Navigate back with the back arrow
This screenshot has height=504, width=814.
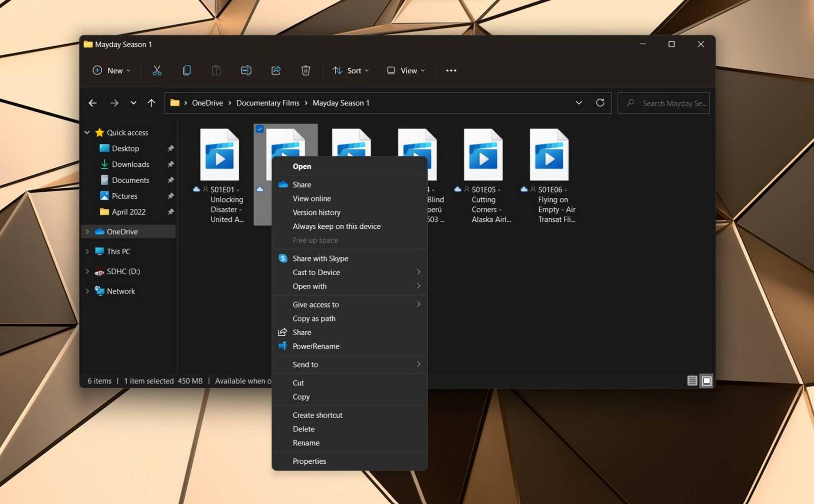pyautogui.click(x=93, y=103)
